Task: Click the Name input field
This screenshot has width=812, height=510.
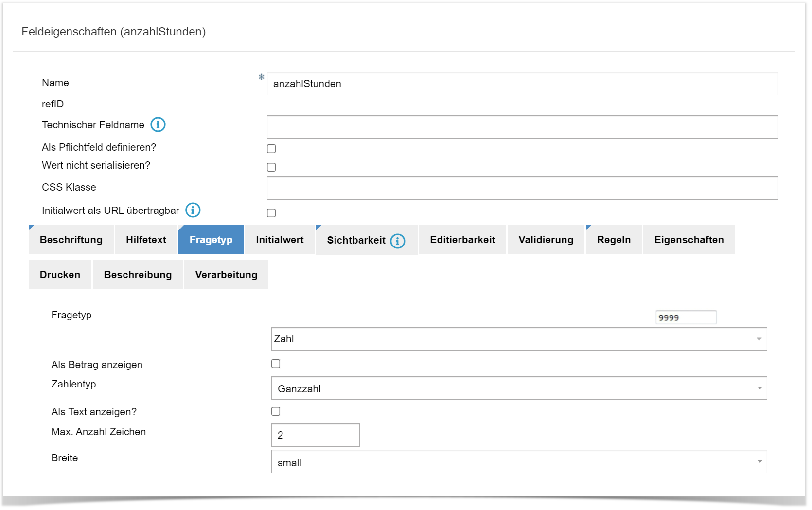Action: pyautogui.click(x=522, y=84)
